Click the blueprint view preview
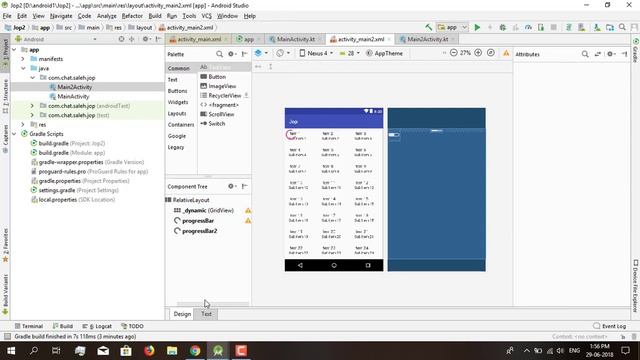Viewport: 640px width, 360px height. tap(436, 189)
